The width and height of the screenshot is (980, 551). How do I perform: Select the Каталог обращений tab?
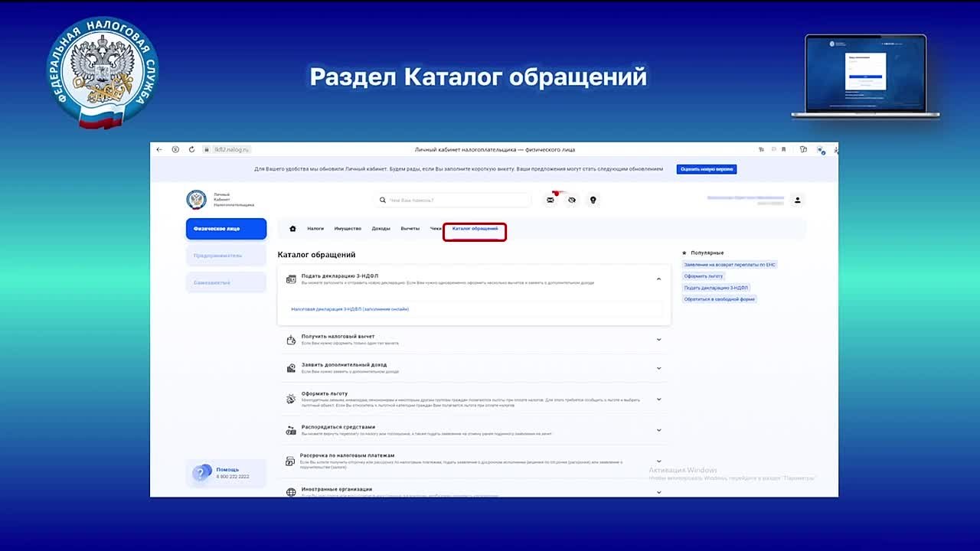(x=475, y=229)
